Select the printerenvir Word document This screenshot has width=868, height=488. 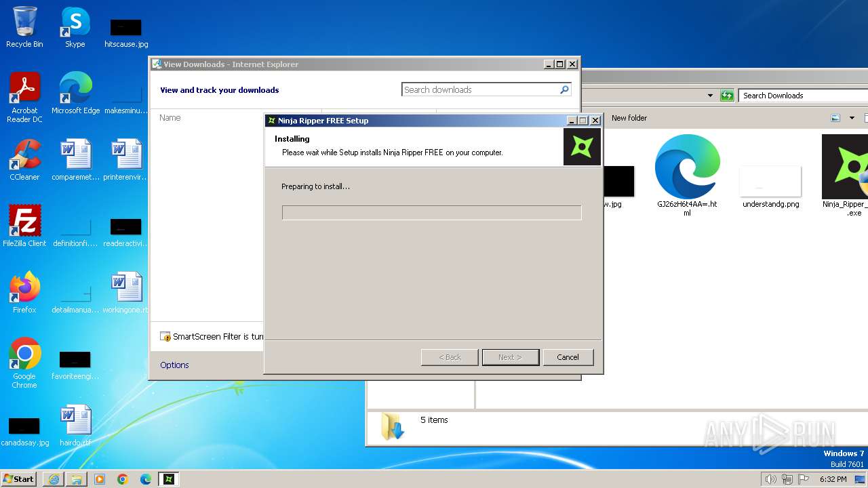tap(126, 160)
